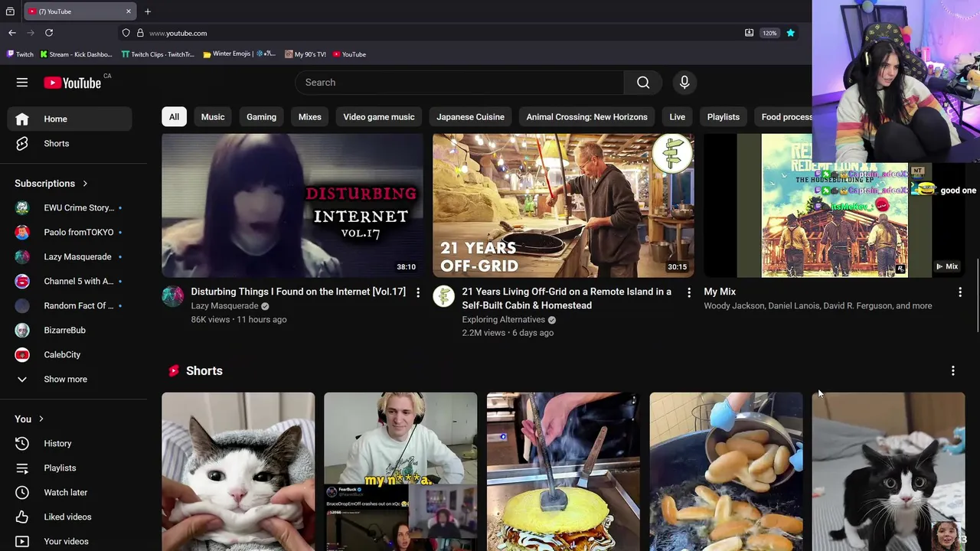Image resolution: width=980 pixels, height=551 pixels.
Task: Expand Show more subscriptions
Action: pyautogui.click(x=70, y=379)
